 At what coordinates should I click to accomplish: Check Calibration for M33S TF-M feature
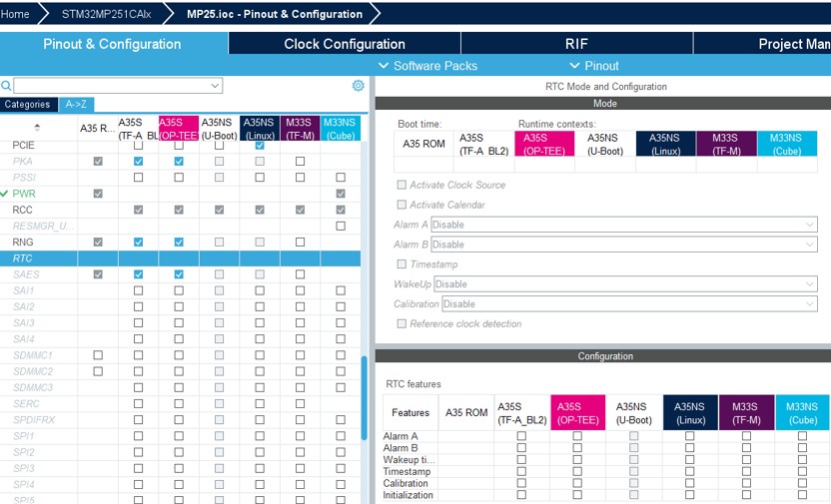746,483
